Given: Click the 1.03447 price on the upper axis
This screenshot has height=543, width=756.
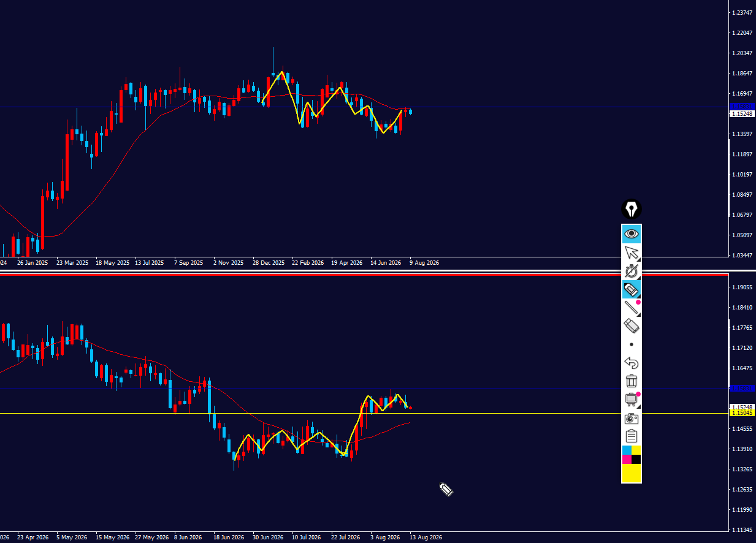Looking at the screenshot, I should 742,255.
